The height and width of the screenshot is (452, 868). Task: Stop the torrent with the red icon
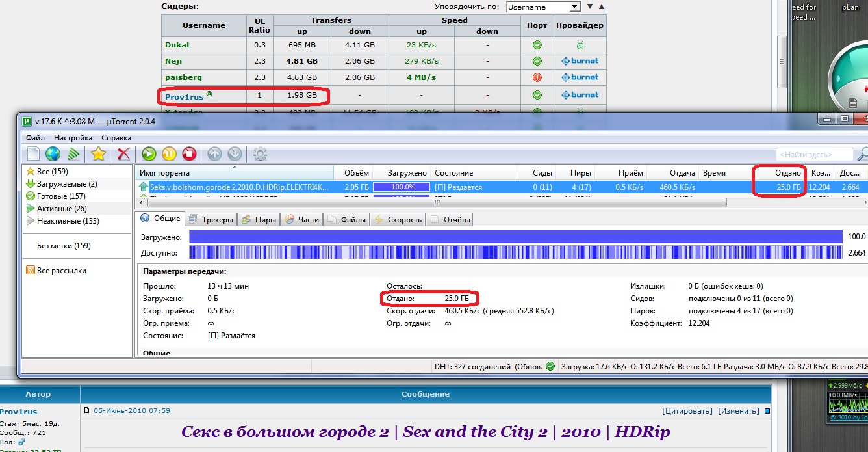189,154
